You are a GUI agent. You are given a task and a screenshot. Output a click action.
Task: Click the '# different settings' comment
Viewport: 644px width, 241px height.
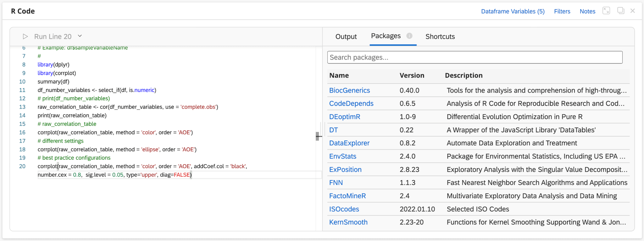tap(60, 141)
